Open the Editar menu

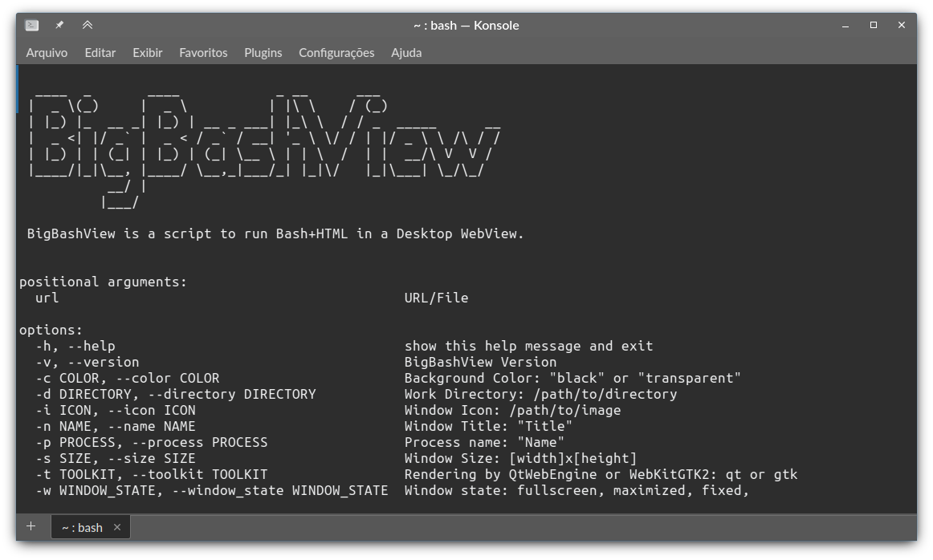tap(100, 52)
